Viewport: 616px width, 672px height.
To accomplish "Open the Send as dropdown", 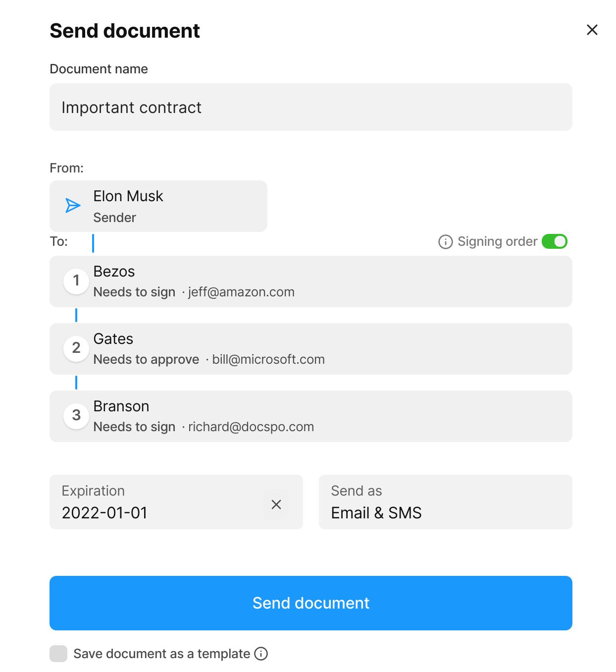I will point(445,502).
